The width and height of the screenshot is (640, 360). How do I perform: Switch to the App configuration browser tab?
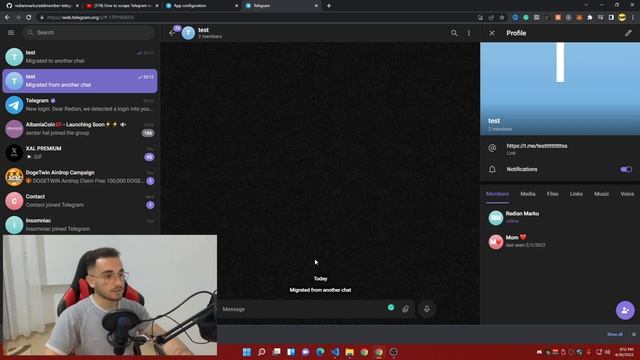click(201, 6)
